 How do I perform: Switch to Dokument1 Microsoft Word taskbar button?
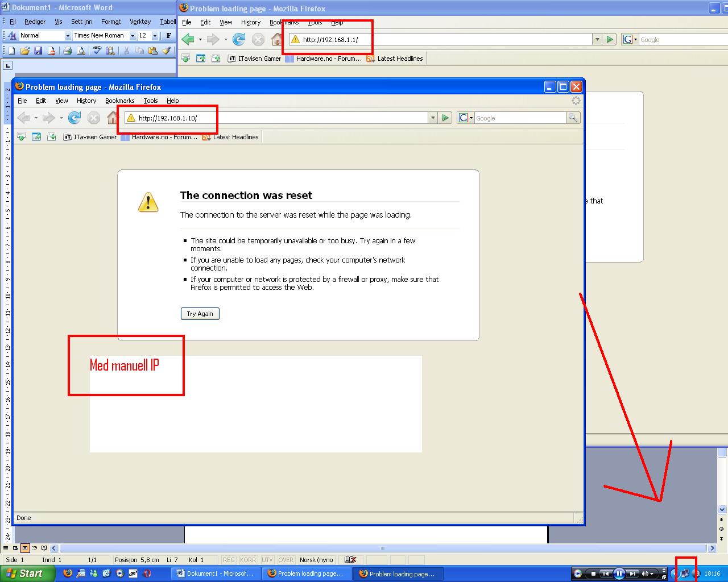(x=216, y=573)
